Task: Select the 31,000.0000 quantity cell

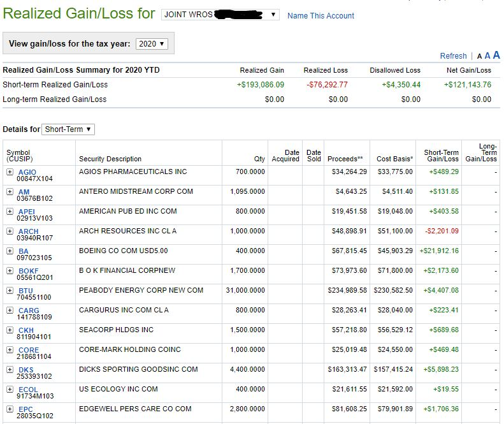Action: click(x=245, y=291)
